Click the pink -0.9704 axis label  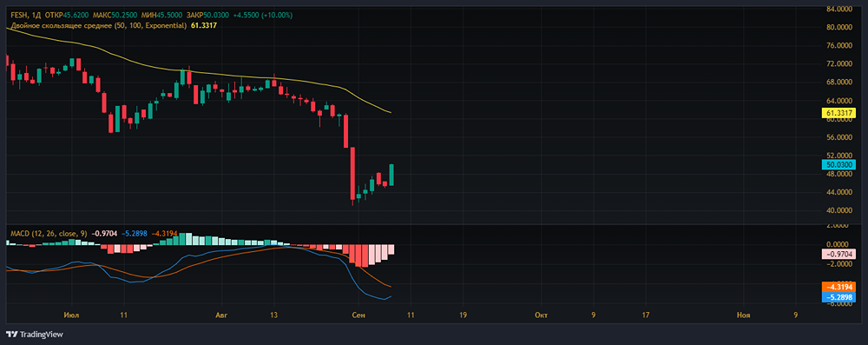[838, 254]
